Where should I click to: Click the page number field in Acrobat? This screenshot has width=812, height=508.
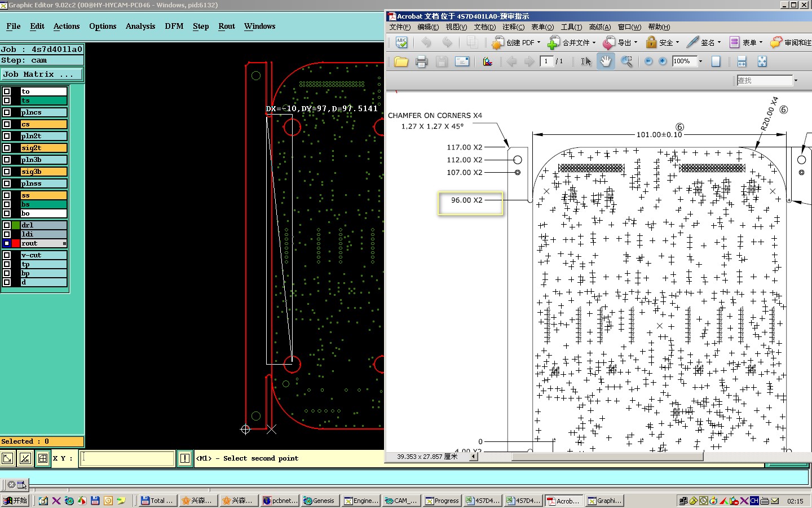[x=546, y=61]
